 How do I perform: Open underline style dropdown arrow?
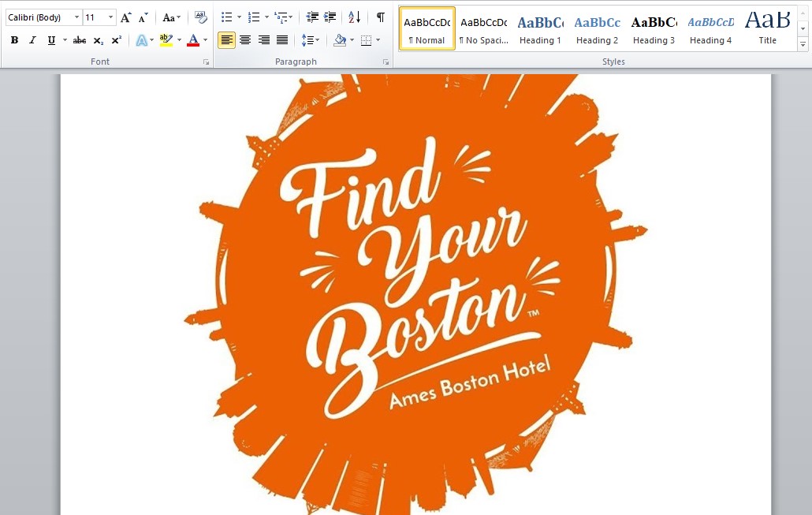(65, 40)
